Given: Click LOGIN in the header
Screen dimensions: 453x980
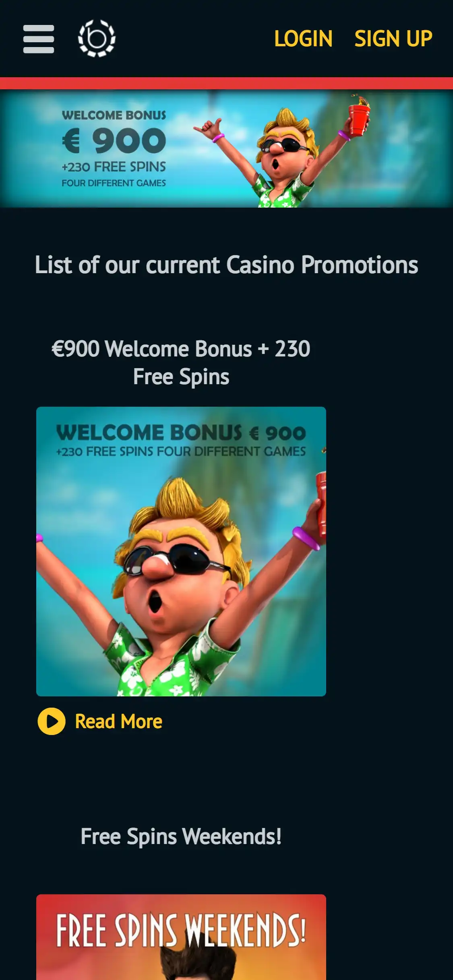Looking at the screenshot, I should (x=303, y=39).
